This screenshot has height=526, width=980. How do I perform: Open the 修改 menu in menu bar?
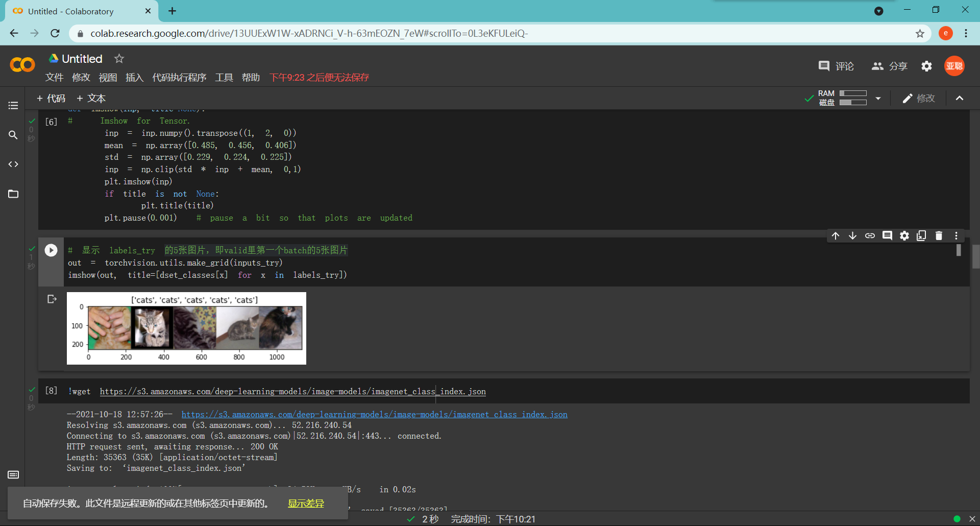coord(81,77)
